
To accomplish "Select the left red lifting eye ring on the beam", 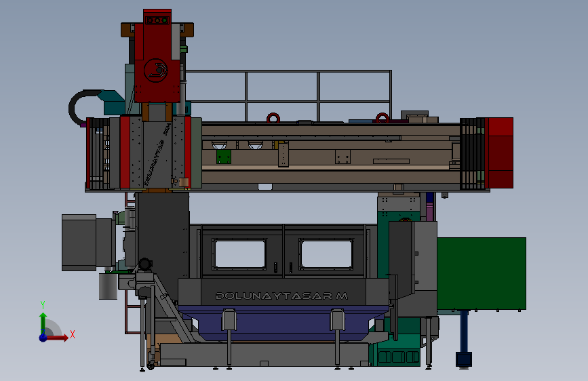I will tap(273, 118).
